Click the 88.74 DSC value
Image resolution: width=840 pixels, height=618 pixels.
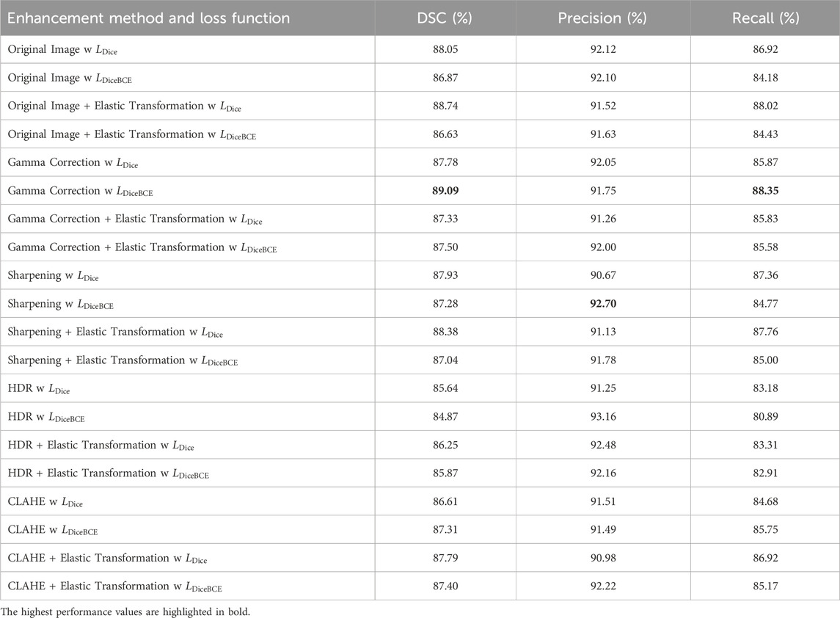click(445, 106)
